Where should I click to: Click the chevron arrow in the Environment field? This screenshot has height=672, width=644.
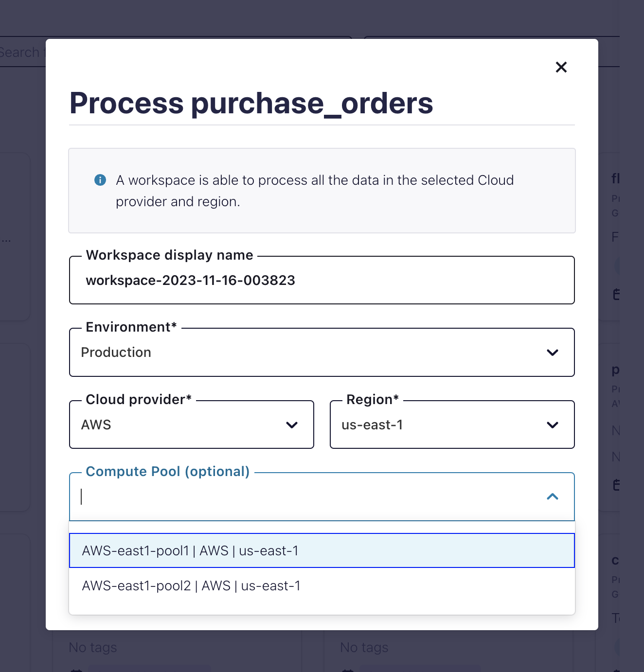point(552,353)
